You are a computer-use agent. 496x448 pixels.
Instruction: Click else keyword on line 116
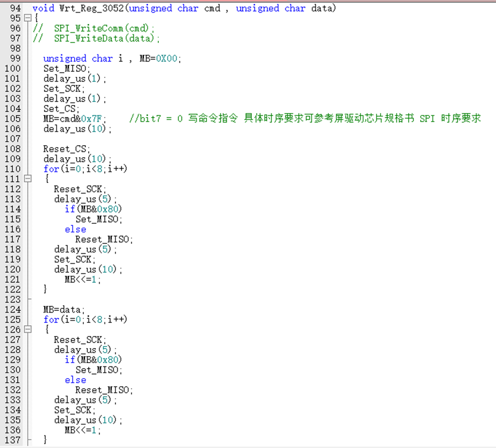point(75,229)
